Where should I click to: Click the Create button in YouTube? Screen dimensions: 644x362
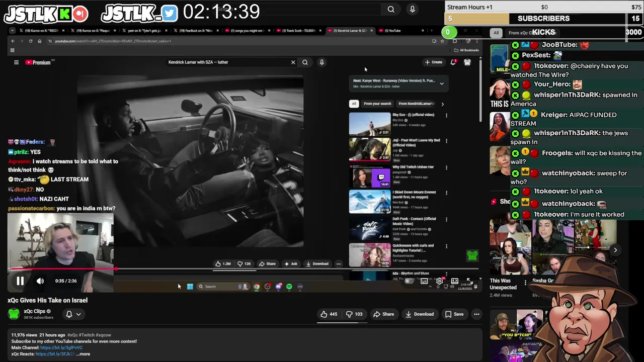click(x=434, y=62)
